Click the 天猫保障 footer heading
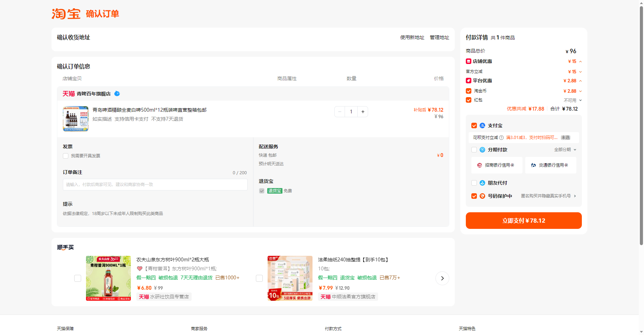644x335 pixels. 65,329
